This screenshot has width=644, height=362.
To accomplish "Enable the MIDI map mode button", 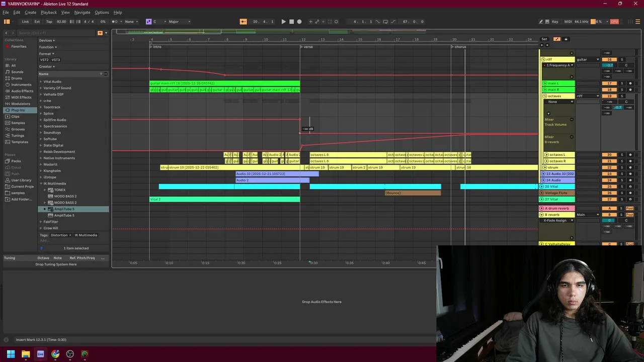I will click(568, 22).
